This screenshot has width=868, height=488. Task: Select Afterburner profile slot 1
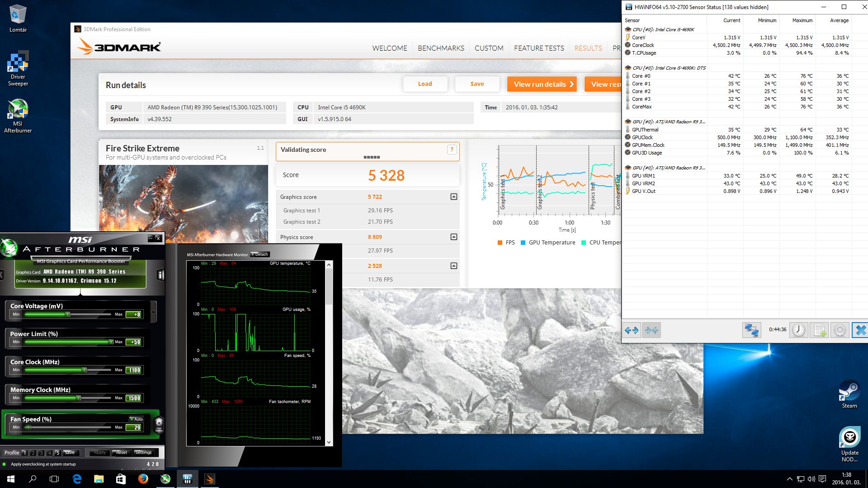pos(24,453)
